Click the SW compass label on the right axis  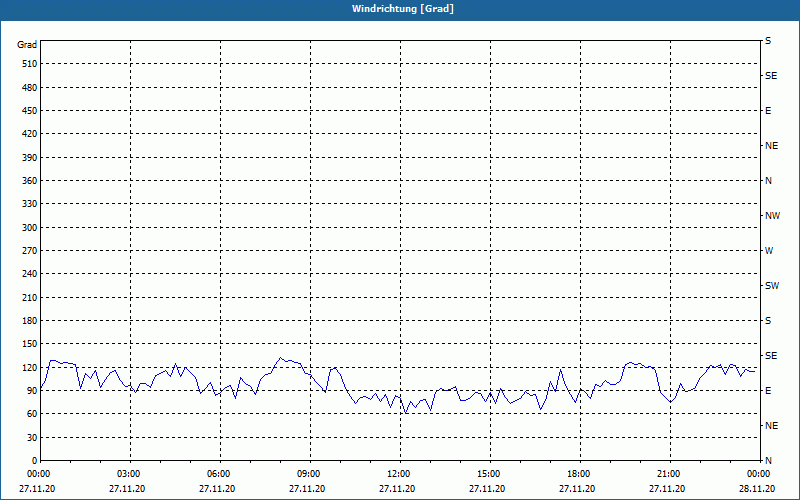pyautogui.click(x=771, y=286)
